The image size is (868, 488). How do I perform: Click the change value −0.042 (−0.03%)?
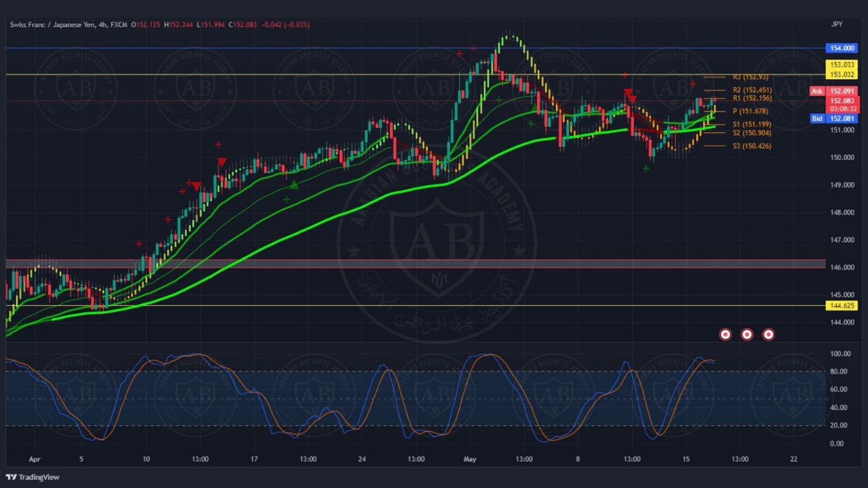click(285, 25)
